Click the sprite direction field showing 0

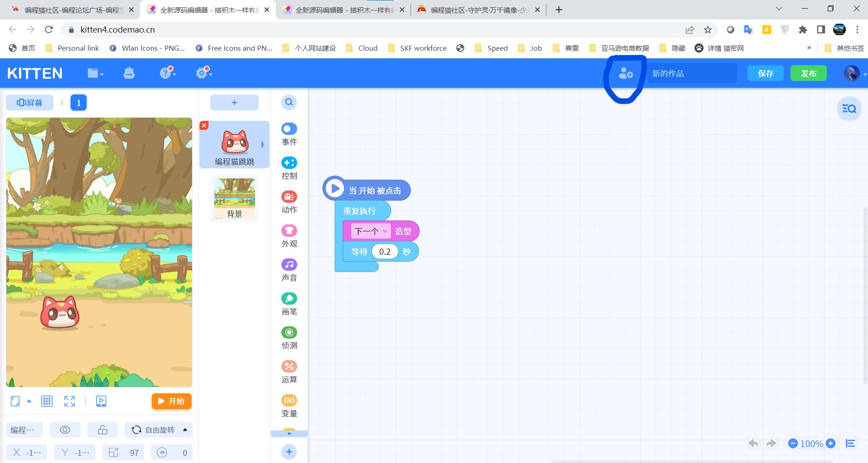172,453
